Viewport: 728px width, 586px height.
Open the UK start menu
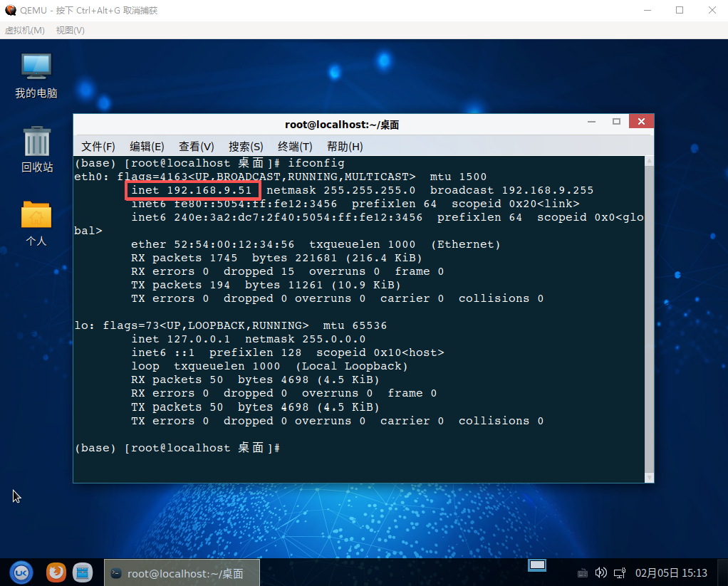click(x=21, y=572)
